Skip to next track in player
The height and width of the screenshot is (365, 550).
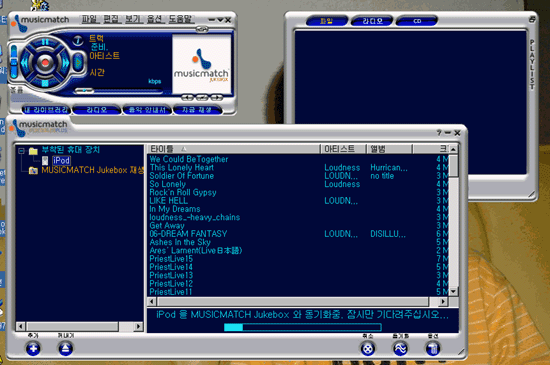tap(65, 63)
